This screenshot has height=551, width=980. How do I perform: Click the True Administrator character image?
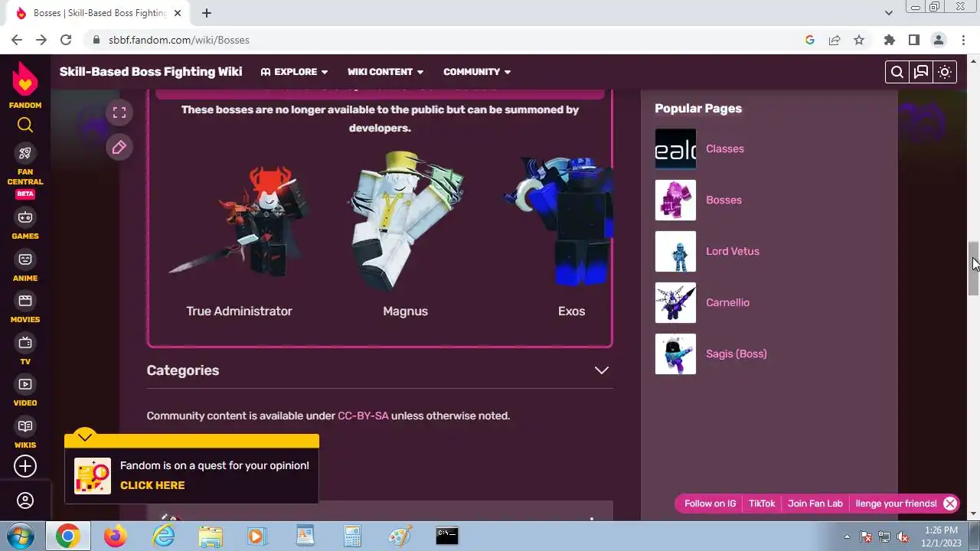click(239, 220)
